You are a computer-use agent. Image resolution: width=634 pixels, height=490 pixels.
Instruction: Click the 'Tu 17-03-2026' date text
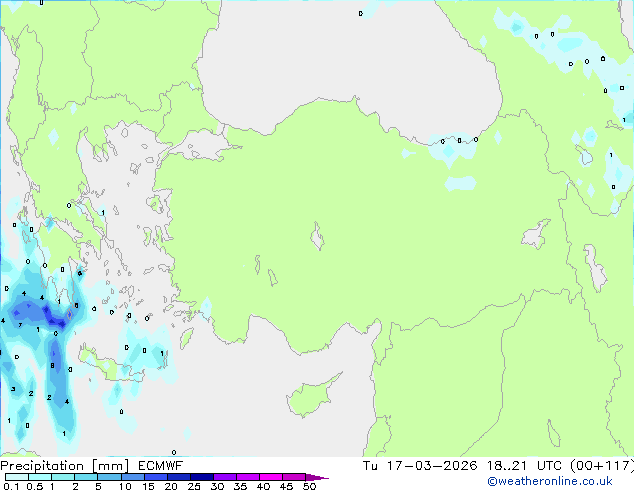point(420,466)
